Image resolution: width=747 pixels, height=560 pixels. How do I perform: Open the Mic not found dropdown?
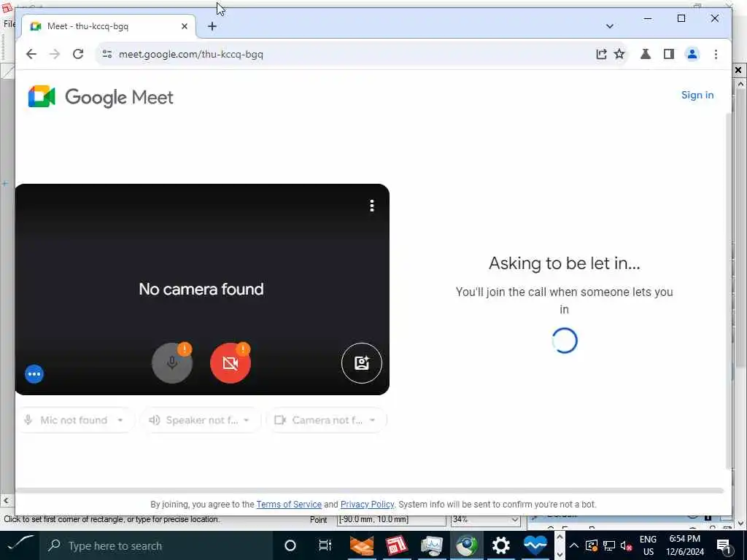(75, 420)
